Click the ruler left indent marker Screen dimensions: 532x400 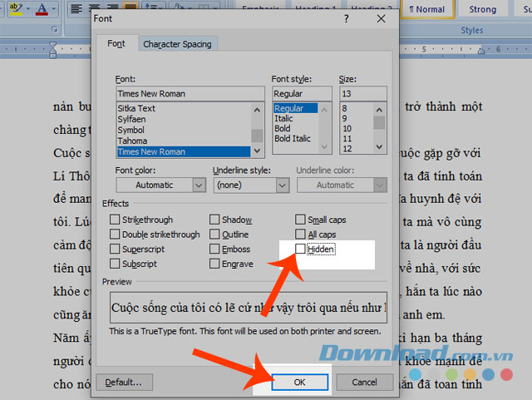pos(53,50)
